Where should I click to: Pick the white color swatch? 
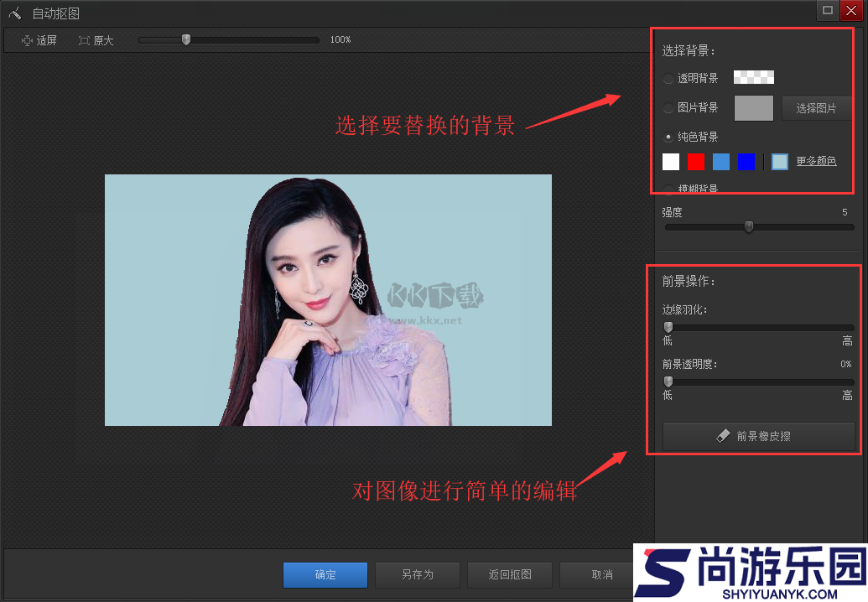(x=670, y=162)
